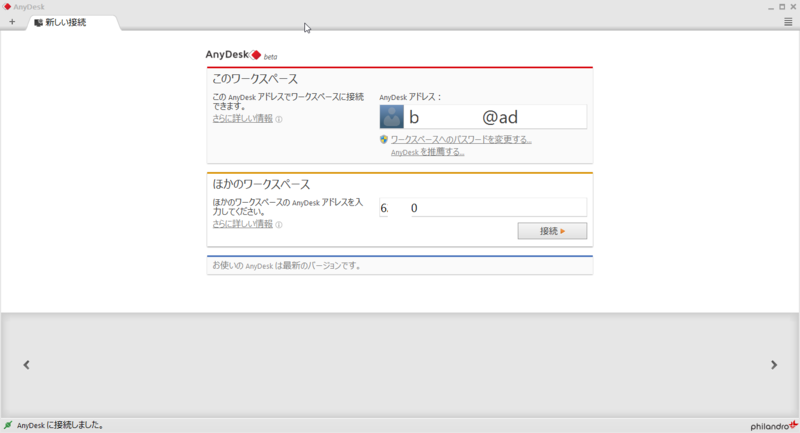800x433 pixels.
Task: Click the このワークスペース heading
Action: coord(255,79)
